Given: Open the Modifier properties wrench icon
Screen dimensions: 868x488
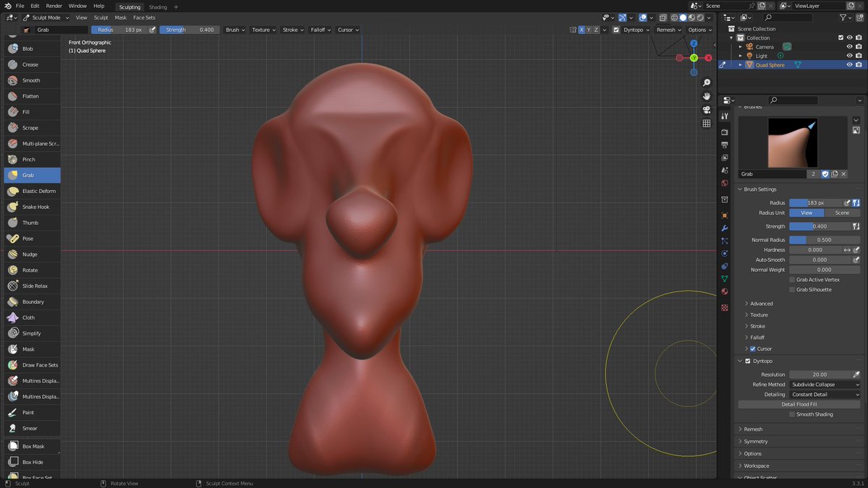Looking at the screenshot, I should [x=724, y=228].
